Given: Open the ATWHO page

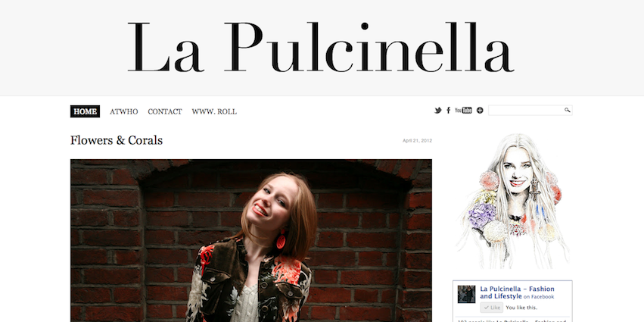Looking at the screenshot, I should [123, 111].
